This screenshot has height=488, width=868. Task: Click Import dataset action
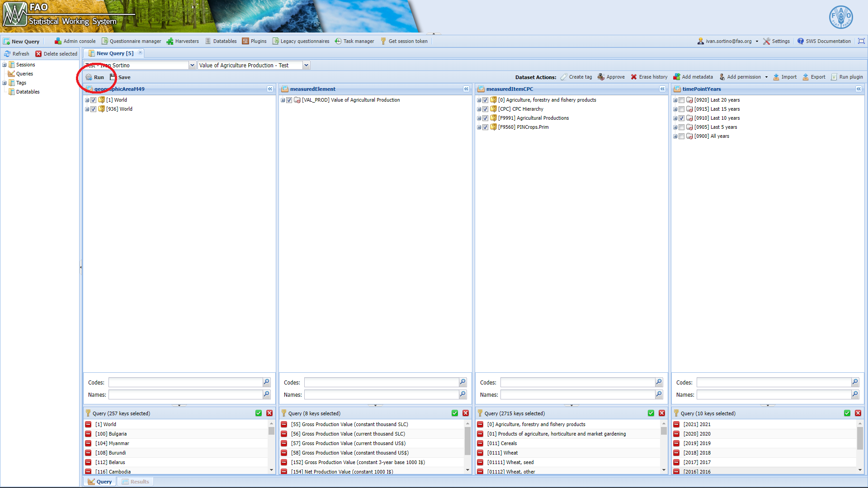(785, 77)
